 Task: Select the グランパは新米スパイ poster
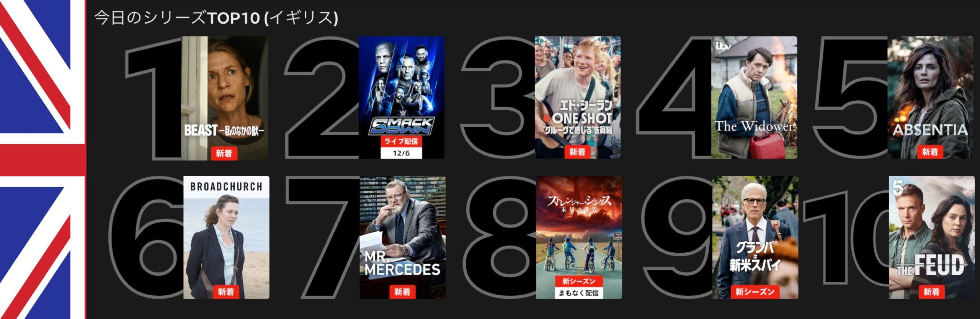click(755, 237)
